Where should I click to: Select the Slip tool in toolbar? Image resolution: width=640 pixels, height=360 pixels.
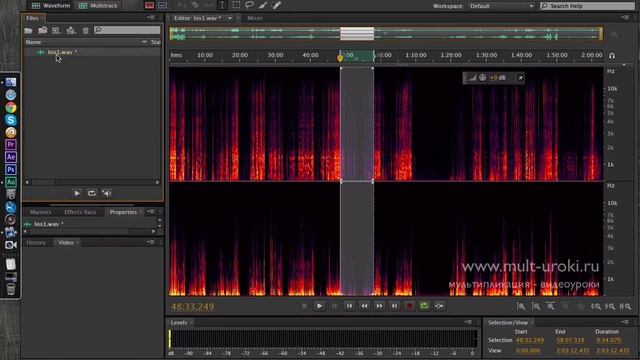click(x=209, y=5)
